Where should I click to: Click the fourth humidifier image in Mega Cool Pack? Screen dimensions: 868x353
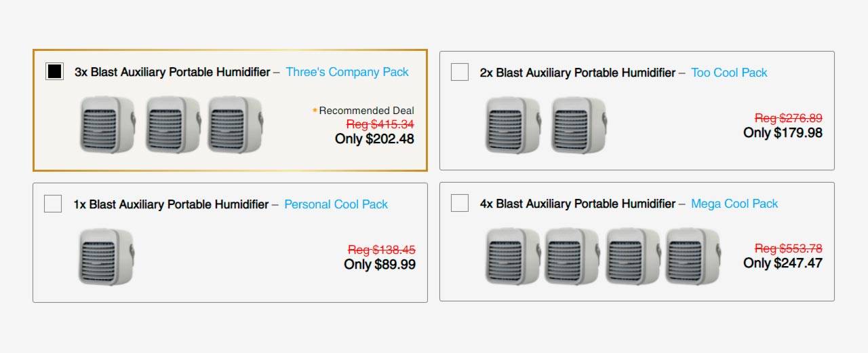692,256
